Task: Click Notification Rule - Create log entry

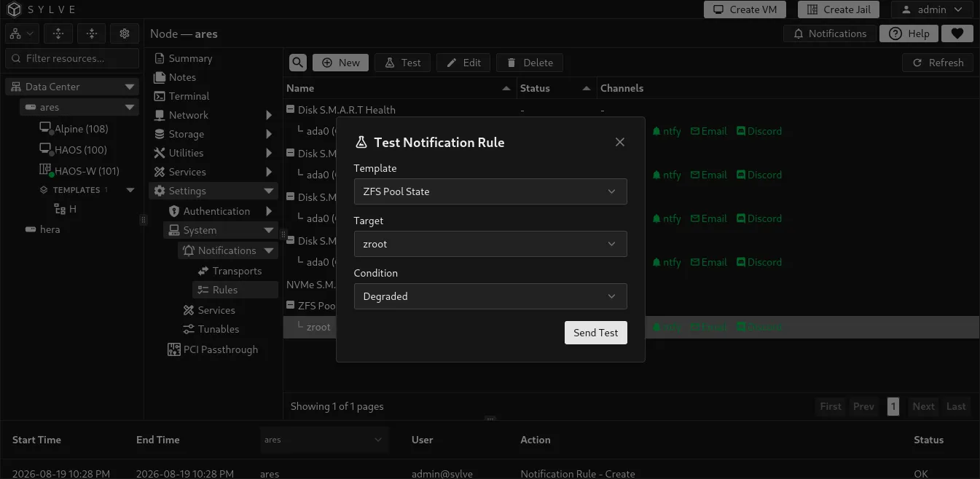Action: click(578, 473)
